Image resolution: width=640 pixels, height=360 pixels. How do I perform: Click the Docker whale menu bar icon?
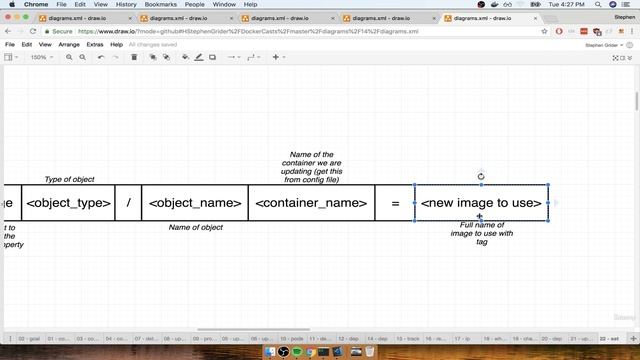[494, 4]
